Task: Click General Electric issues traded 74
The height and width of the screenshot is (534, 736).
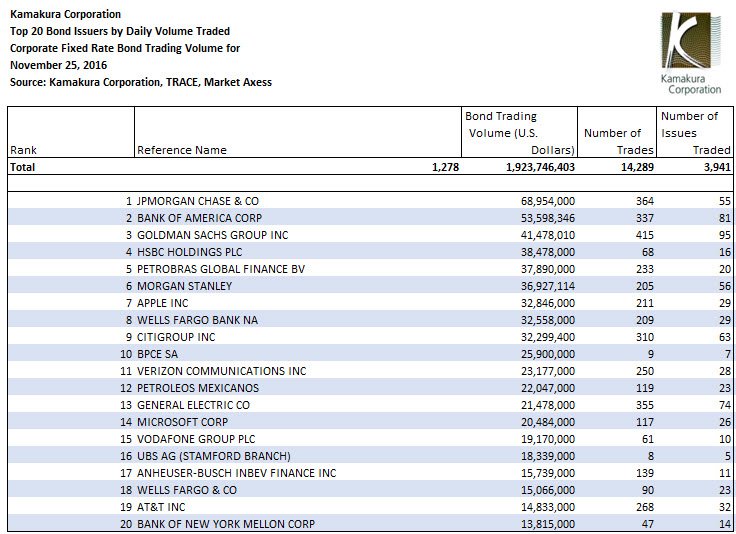Action: 725,405
